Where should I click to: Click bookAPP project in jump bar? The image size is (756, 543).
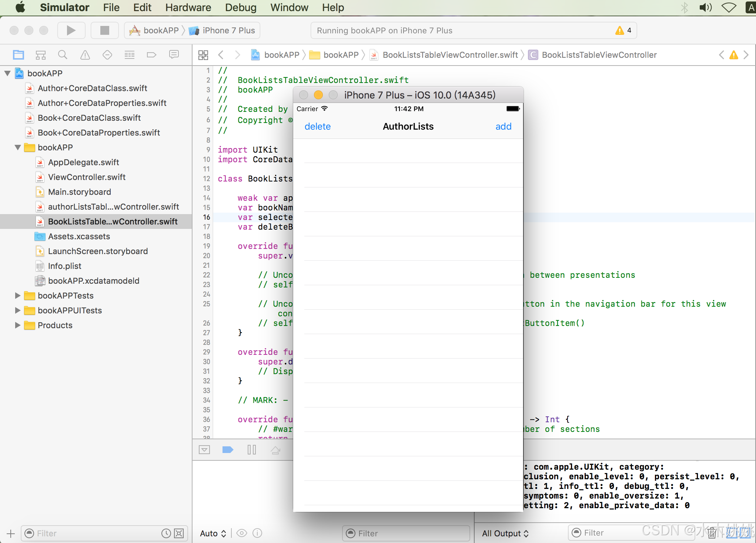tap(276, 55)
